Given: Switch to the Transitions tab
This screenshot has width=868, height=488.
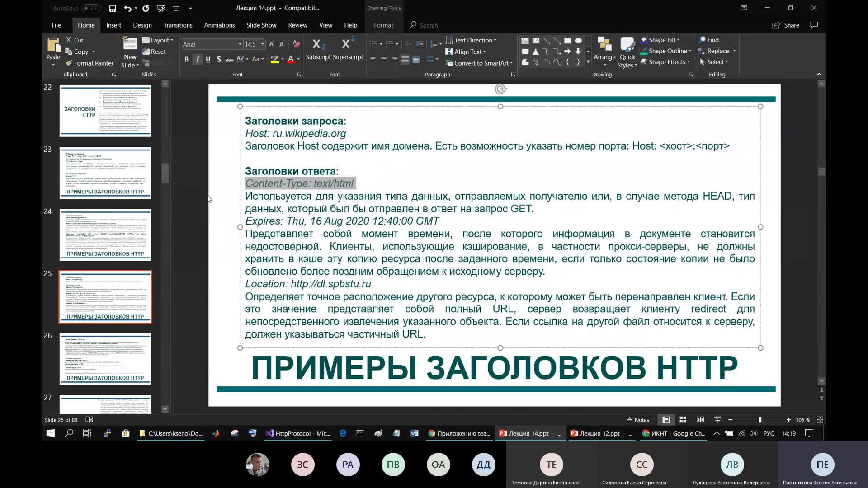Looking at the screenshot, I should (178, 25).
